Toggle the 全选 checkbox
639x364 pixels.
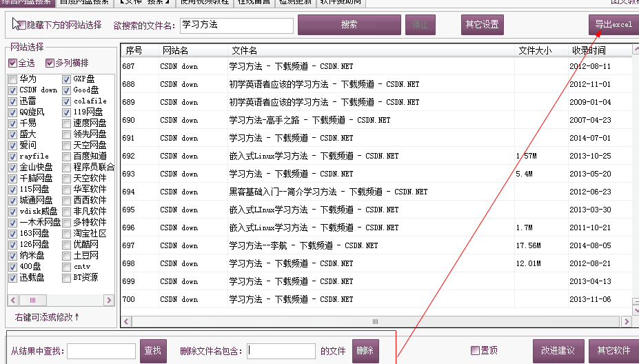(12, 63)
